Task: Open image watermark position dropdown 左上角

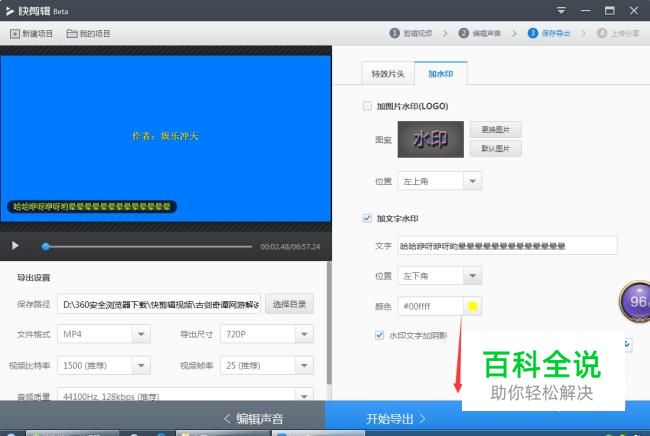Action: tap(439, 181)
